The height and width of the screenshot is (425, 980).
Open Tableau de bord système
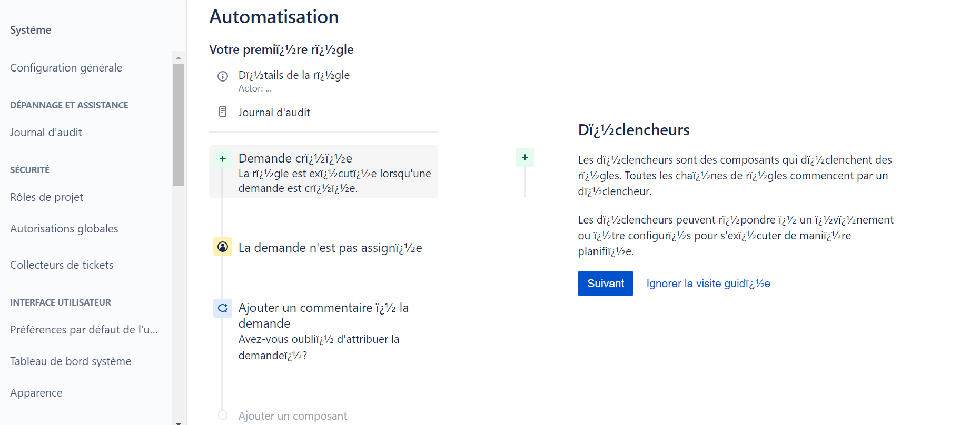click(x=71, y=361)
